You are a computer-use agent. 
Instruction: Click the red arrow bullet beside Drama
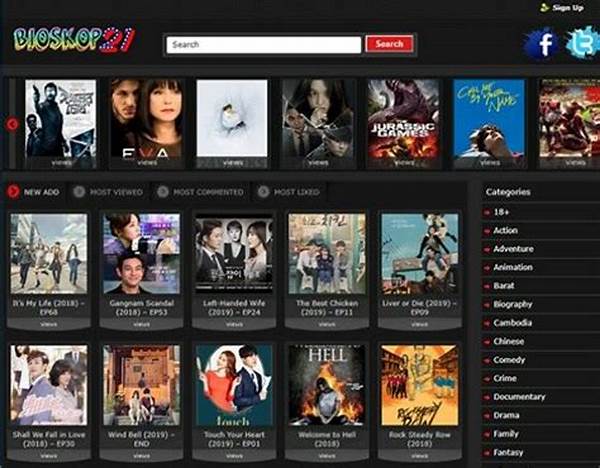487,416
